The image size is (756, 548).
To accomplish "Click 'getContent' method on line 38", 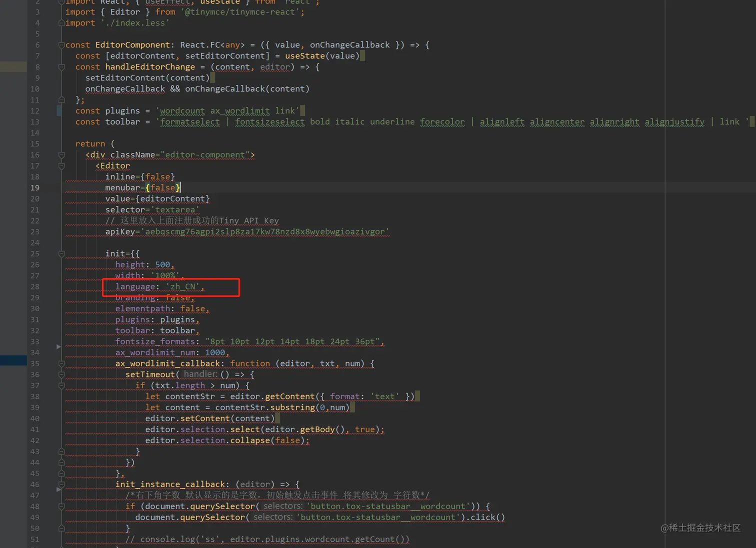I will click(290, 396).
